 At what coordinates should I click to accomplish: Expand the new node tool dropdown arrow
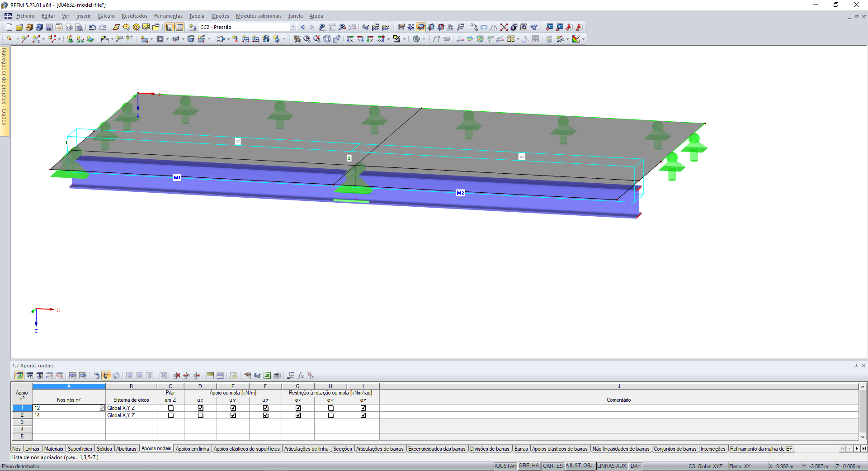click(x=18, y=39)
